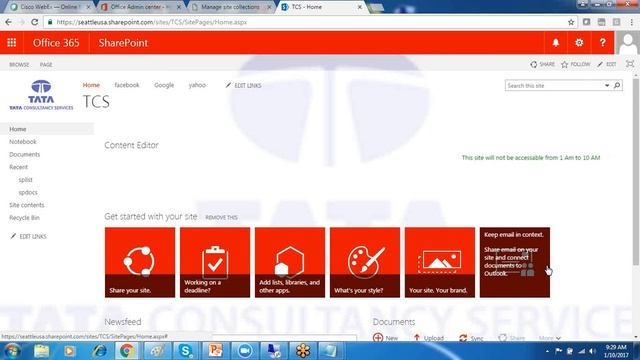Toggle the focus on content icon

[630, 64]
